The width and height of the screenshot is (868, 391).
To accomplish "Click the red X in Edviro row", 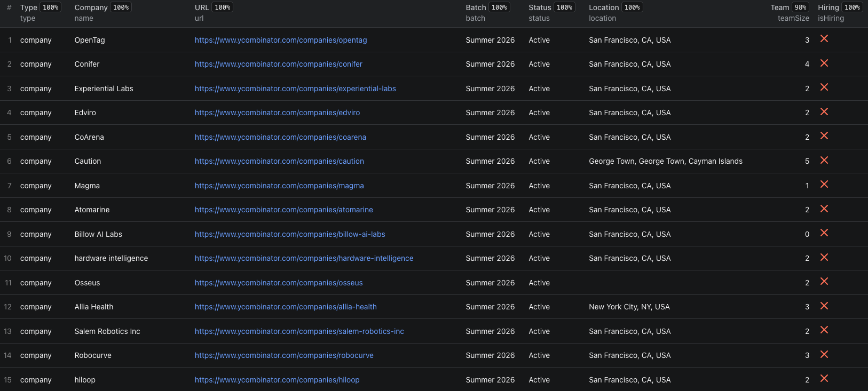I will pyautogui.click(x=824, y=111).
